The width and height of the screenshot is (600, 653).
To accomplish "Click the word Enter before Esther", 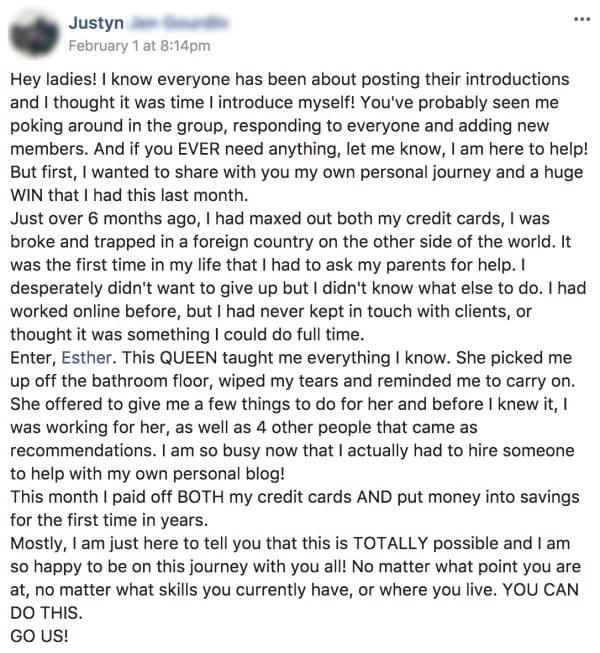I will point(32,358).
